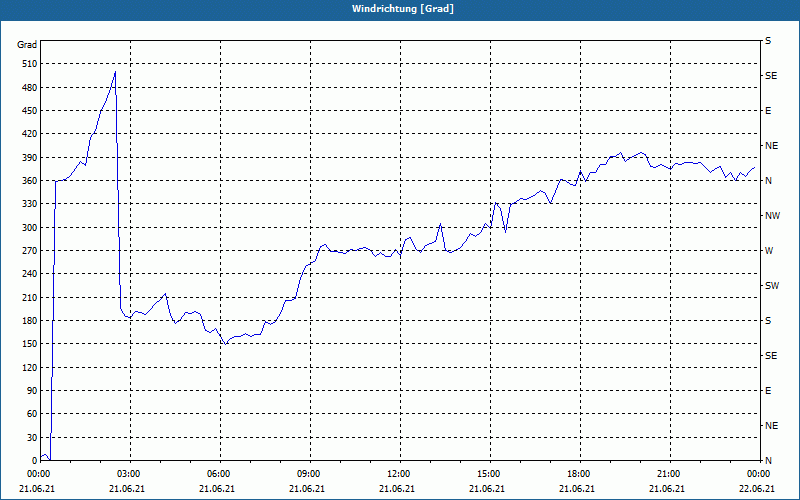Click the NW compass label on right axis
The width and height of the screenshot is (800, 500).
point(772,216)
